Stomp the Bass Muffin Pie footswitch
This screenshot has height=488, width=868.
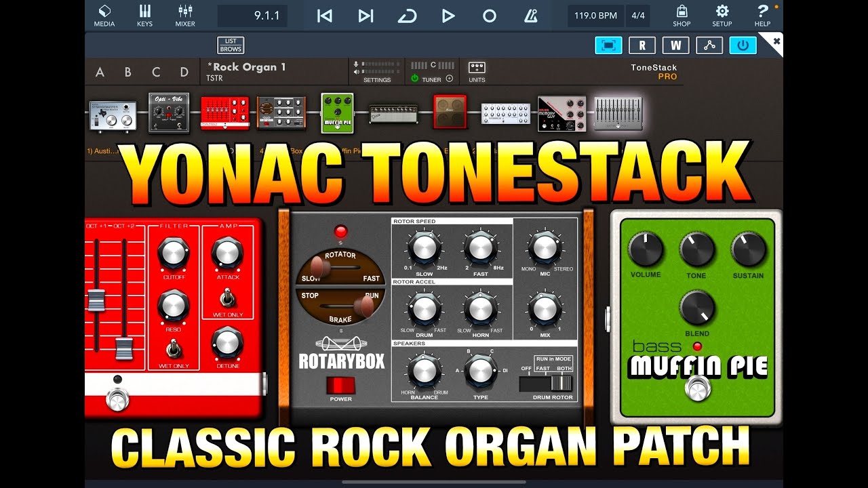(x=697, y=389)
